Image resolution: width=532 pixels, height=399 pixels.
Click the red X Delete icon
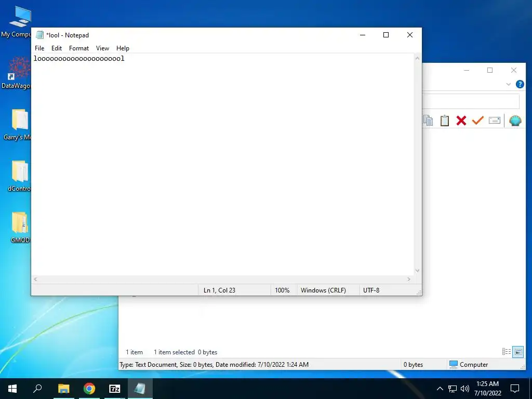(x=461, y=121)
